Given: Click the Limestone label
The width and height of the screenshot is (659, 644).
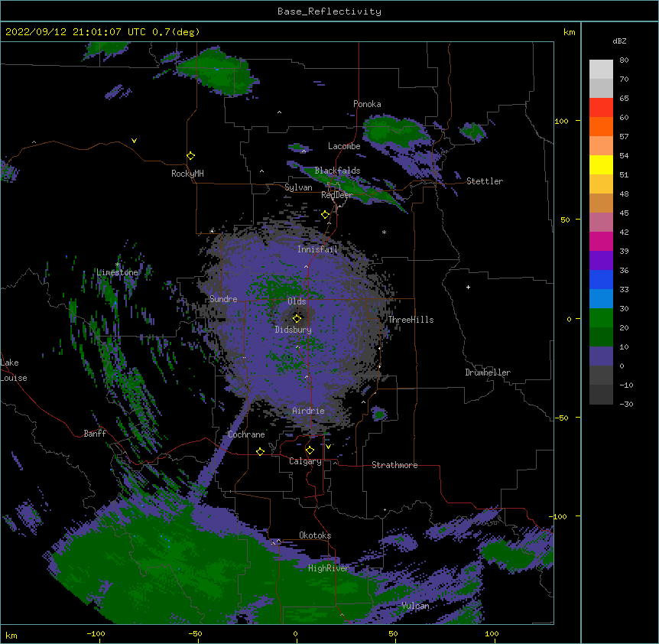Looking at the screenshot, I should click(117, 272).
